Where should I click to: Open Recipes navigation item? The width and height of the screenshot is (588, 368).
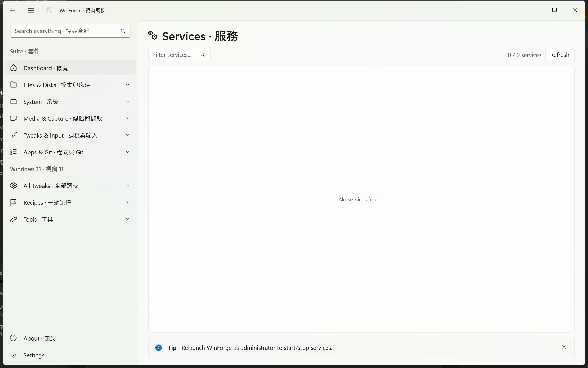point(70,202)
